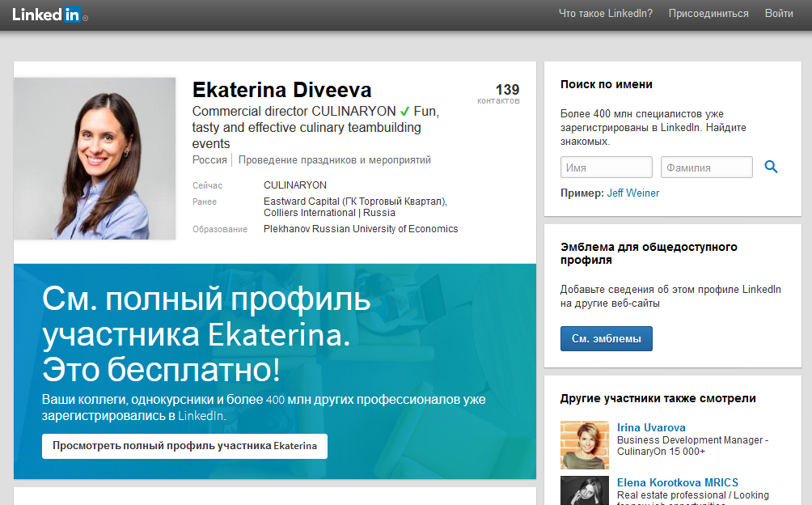Screen dimensions: 812x505
Task: Click the "139 контактов" connections count
Action: click(x=498, y=94)
